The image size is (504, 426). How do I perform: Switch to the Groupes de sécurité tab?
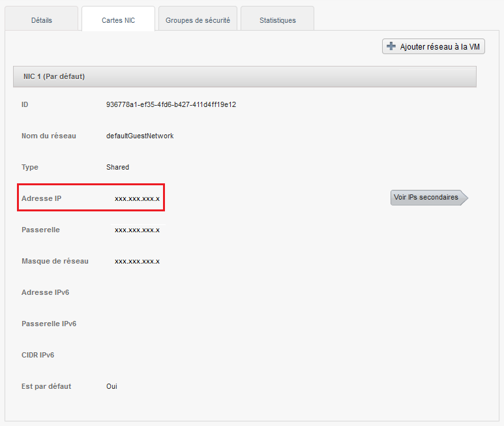tap(198, 20)
